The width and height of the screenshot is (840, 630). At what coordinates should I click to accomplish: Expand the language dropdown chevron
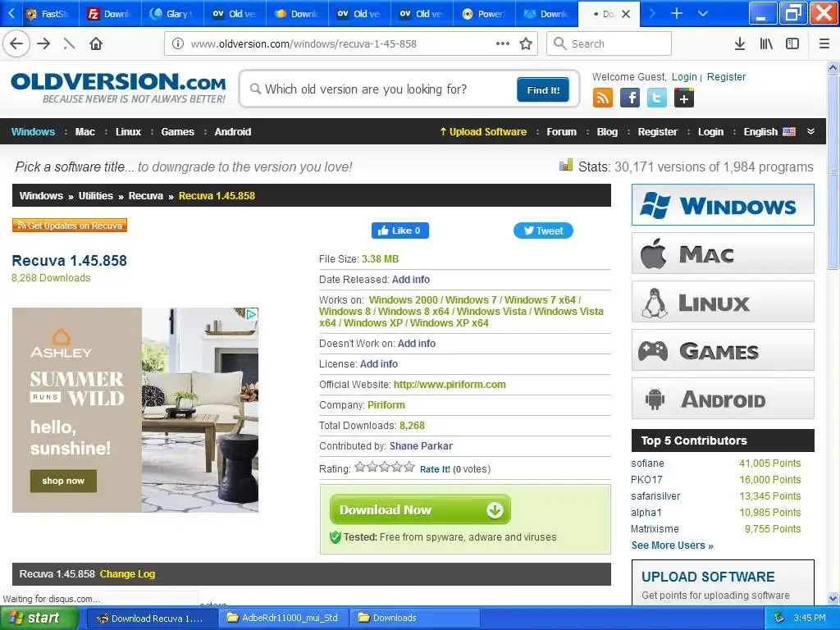(x=810, y=131)
